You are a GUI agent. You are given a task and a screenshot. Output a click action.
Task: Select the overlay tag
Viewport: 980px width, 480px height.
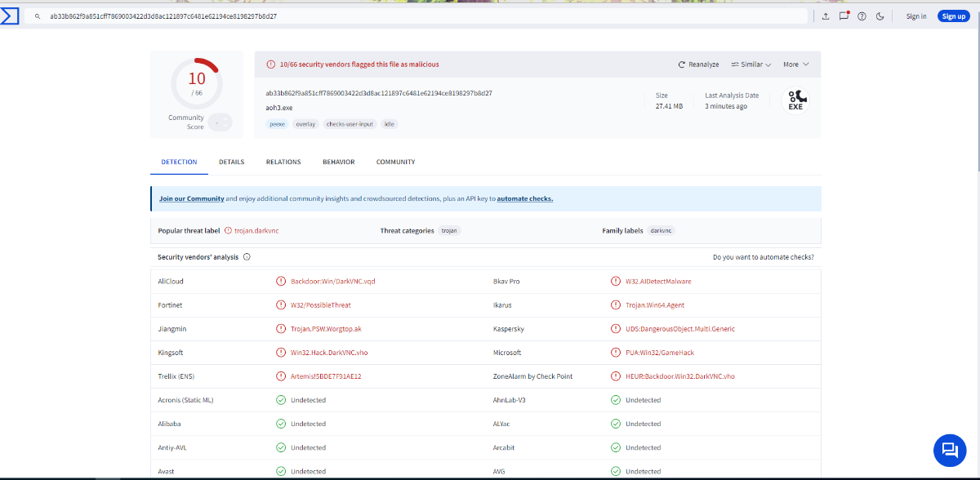coord(305,124)
